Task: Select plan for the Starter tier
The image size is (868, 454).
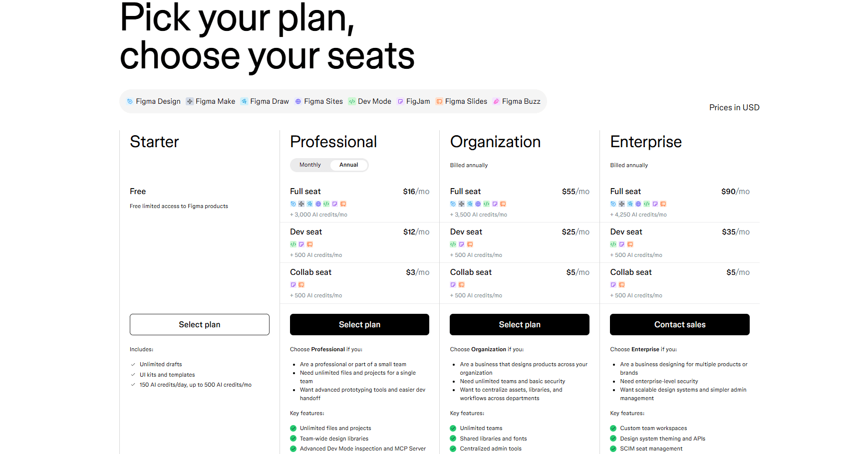Action: click(x=199, y=324)
